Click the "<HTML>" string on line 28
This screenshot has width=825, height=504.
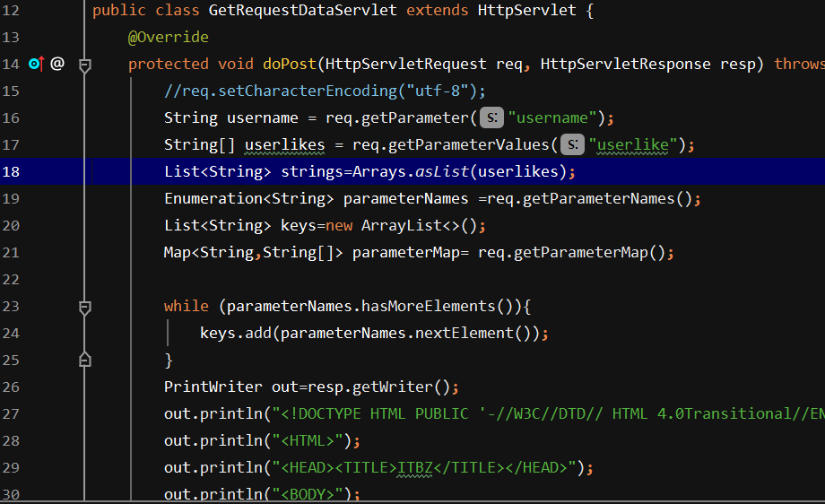(x=308, y=441)
